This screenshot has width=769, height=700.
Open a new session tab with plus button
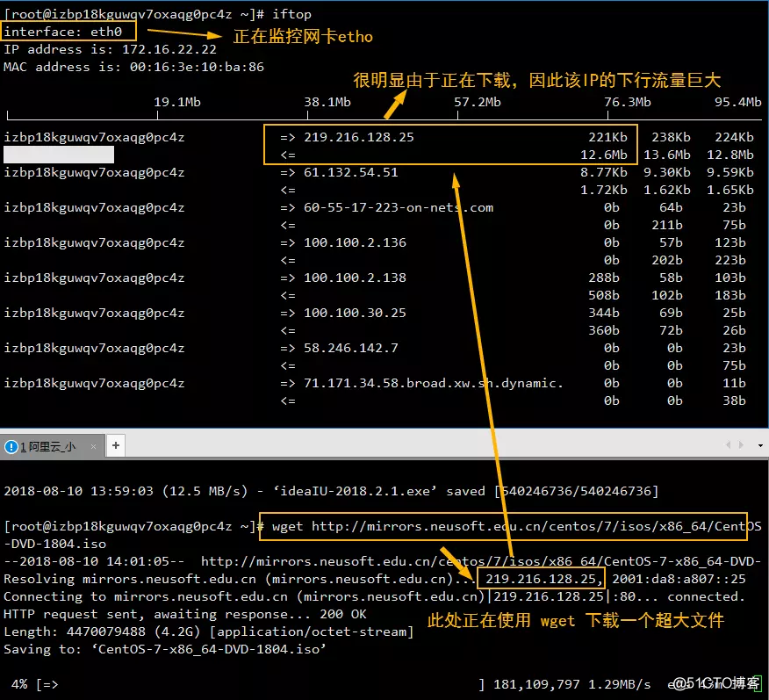[x=116, y=445]
